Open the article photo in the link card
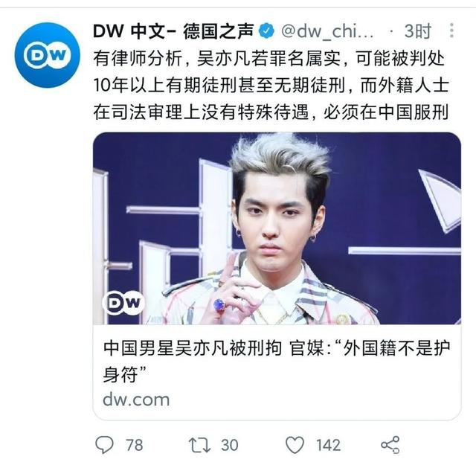The height and width of the screenshot is (468, 476). [277, 228]
